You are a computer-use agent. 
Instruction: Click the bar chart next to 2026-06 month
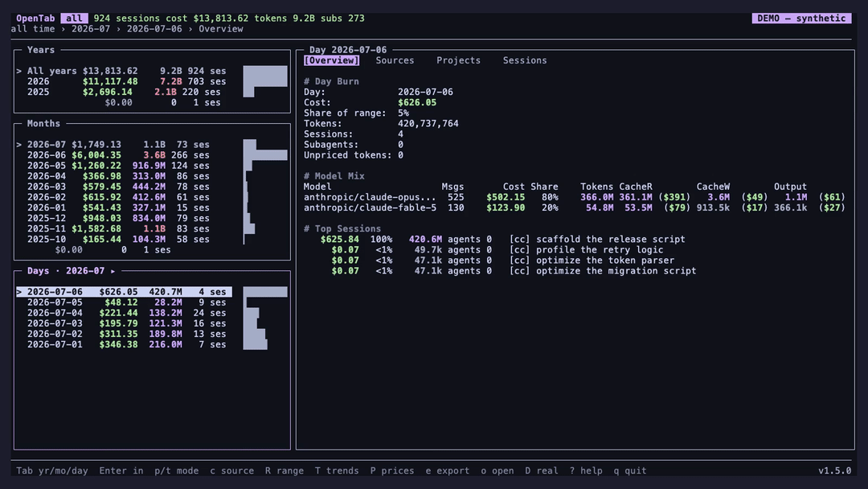(265, 155)
